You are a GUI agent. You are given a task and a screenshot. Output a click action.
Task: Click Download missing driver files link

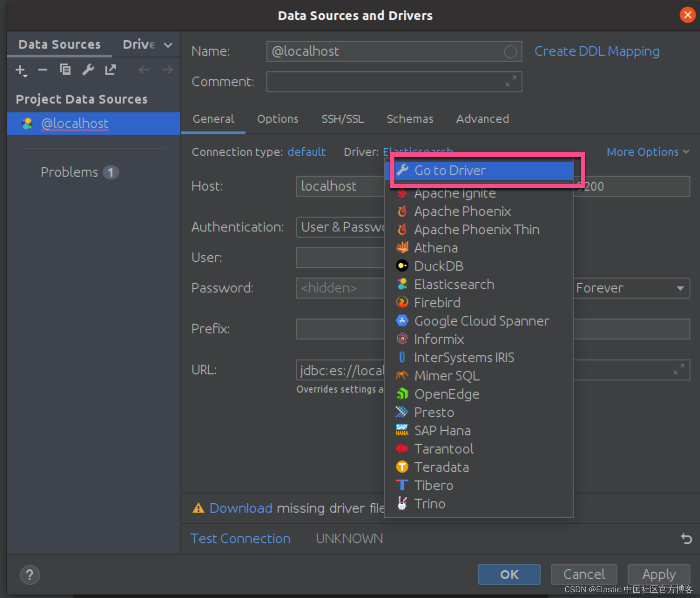pos(241,508)
